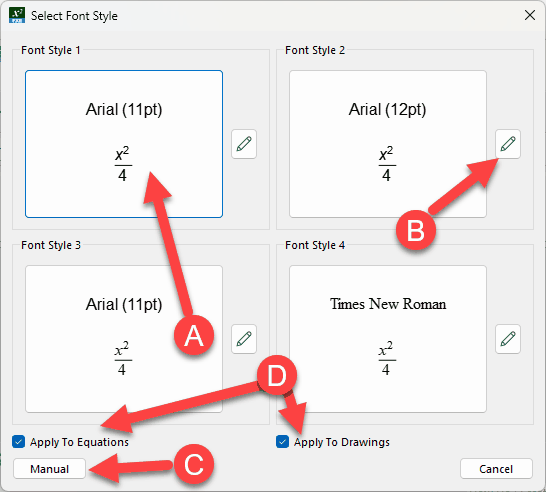Select the Font Style 1 Arial 11pt preview
The width and height of the screenshot is (546, 492).
point(124,144)
